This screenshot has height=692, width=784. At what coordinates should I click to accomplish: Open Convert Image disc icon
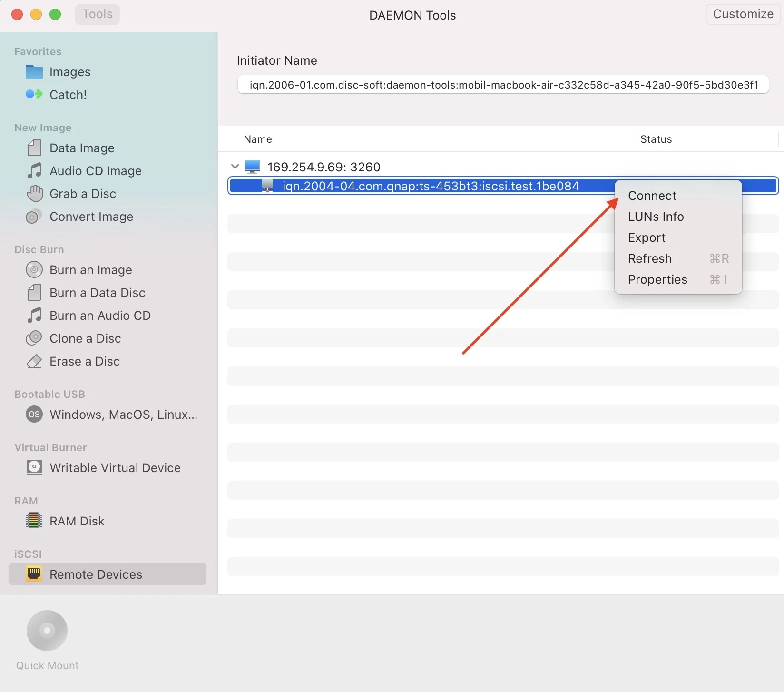point(33,217)
